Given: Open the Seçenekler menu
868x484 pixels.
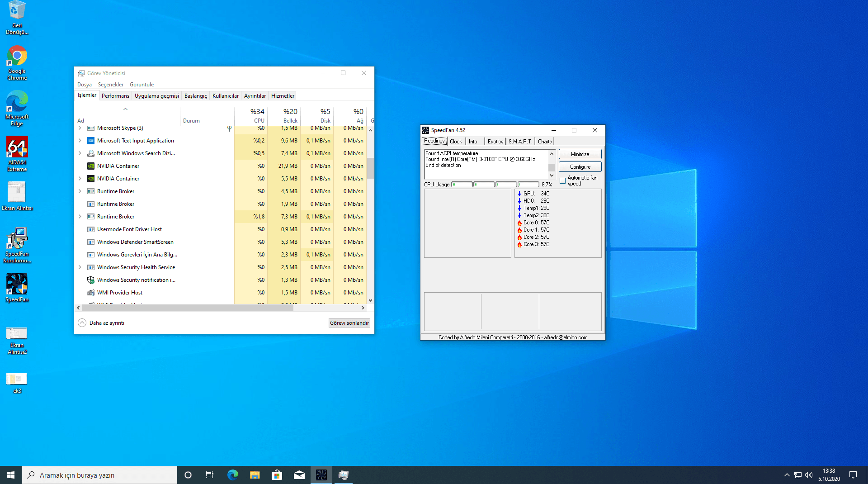Looking at the screenshot, I should click(x=110, y=85).
